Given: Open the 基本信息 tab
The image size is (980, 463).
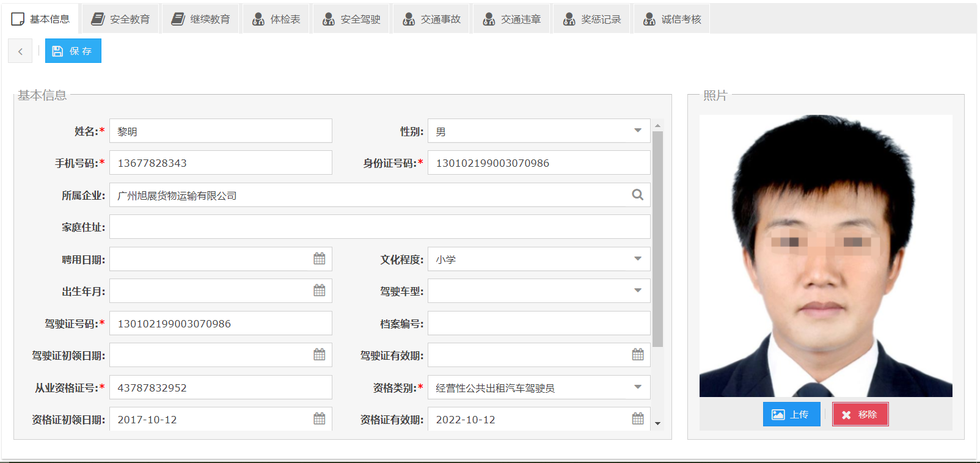Looking at the screenshot, I should tap(40, 19).
